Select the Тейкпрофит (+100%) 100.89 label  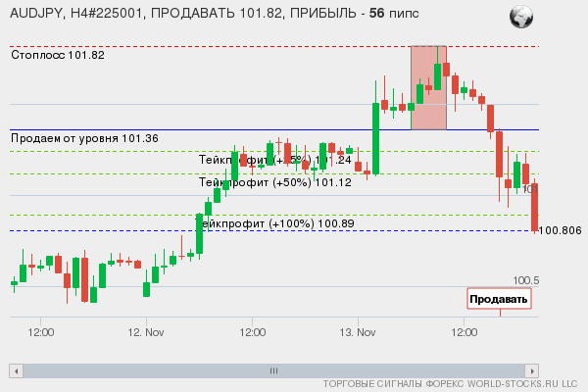[x=275, y=223]
